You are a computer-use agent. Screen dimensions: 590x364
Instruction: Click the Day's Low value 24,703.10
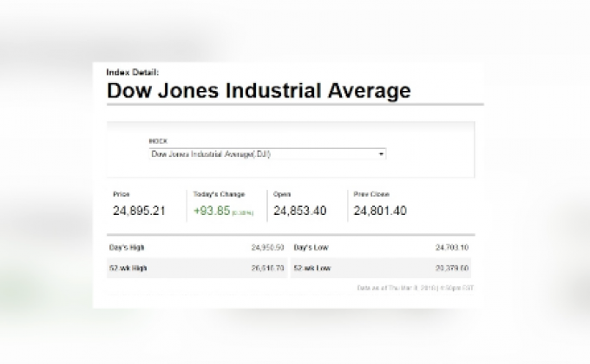[x=452, y=247]
